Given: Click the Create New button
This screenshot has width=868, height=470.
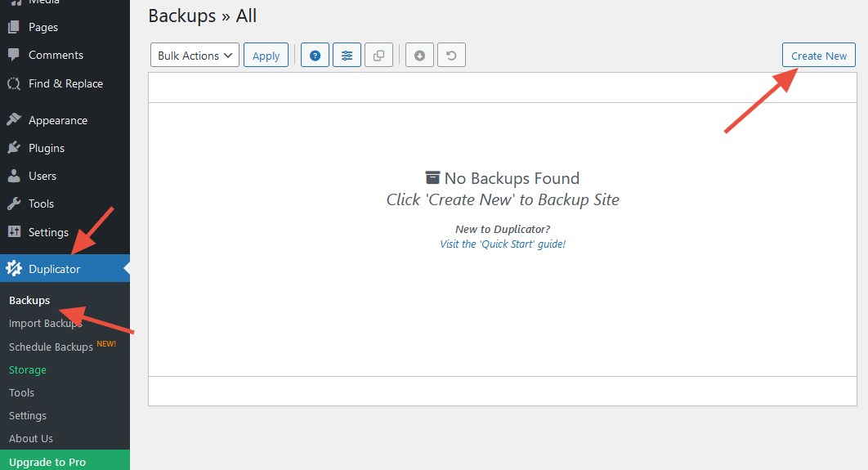Looking at the screenshot, I should tap(818, 56).
